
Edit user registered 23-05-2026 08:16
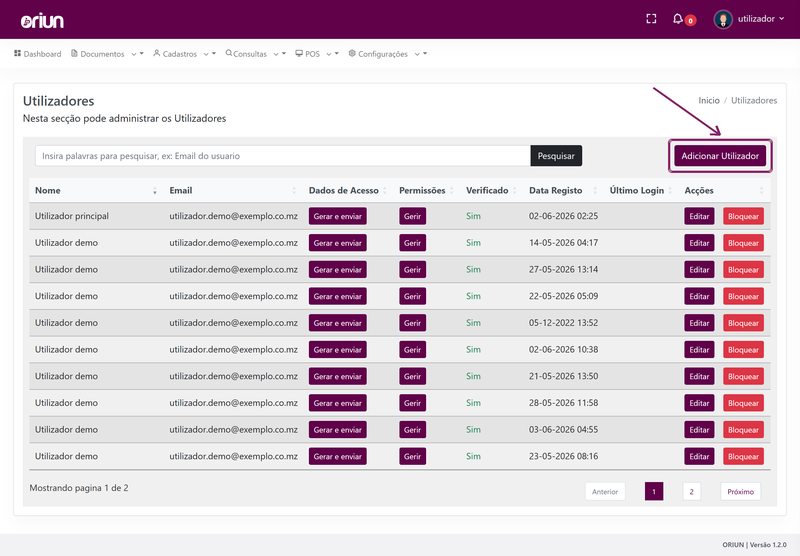pos(699,457)
